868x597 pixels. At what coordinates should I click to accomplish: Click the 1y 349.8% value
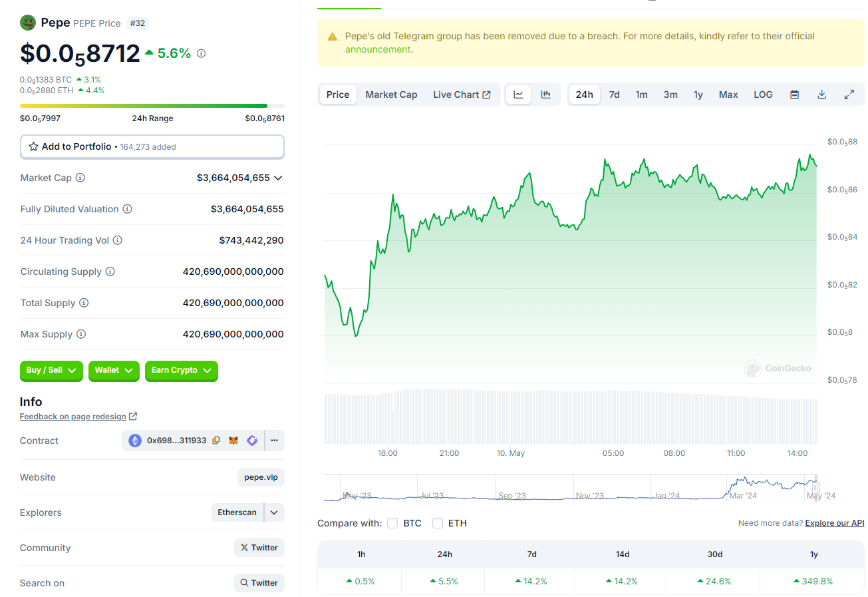pyautogui.click(x=813, y=581)
